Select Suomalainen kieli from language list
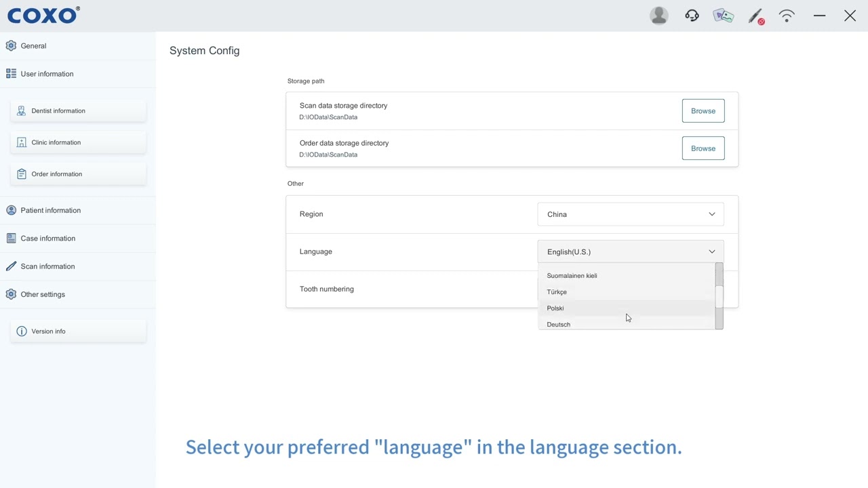Screen dimensions: 868x488 click(627, 276)
